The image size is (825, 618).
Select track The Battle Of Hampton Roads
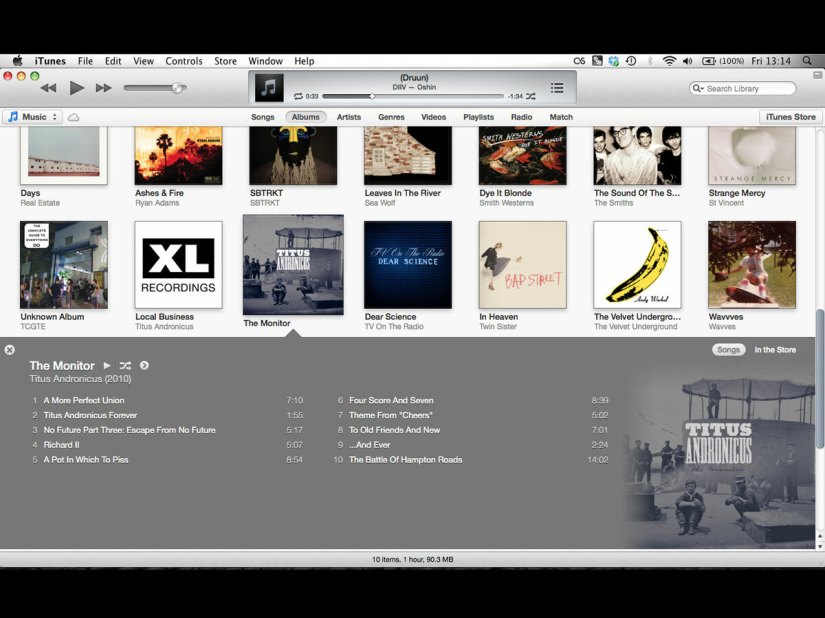[x=471, y=459]
